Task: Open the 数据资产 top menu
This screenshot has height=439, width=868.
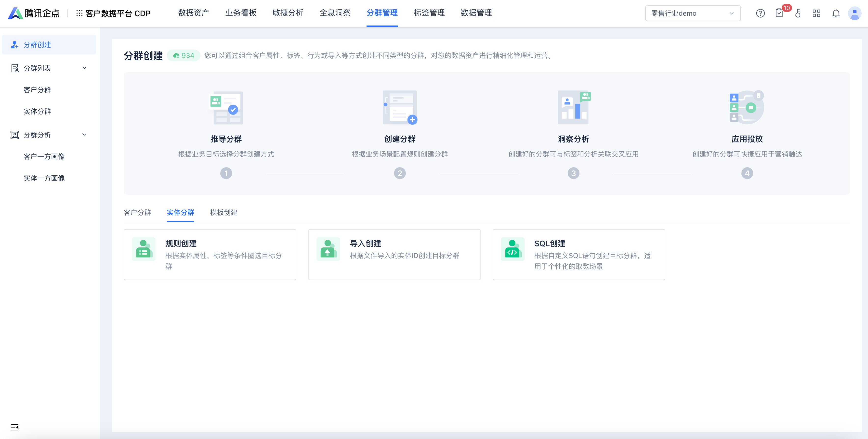Action: (x=193, y=13)
